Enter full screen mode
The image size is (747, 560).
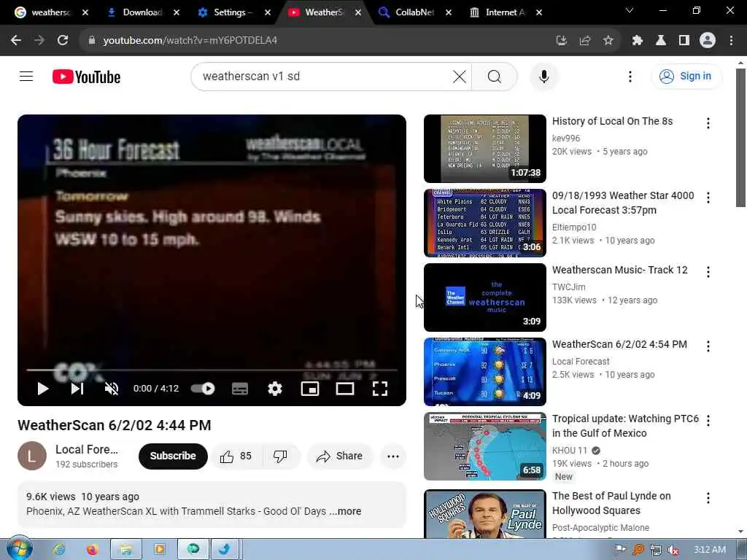point(379,389)
